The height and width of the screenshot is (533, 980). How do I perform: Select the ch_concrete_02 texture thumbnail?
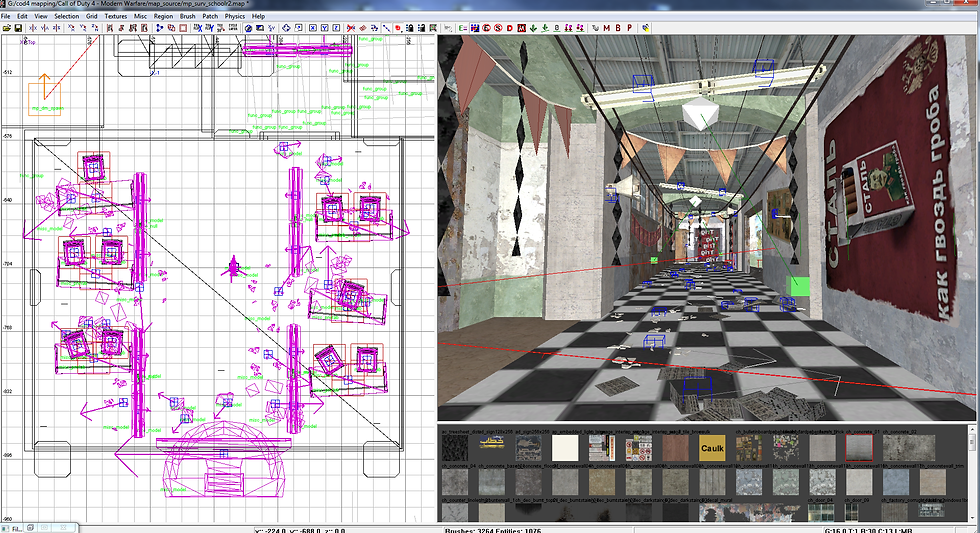click(x=909, y=448)
